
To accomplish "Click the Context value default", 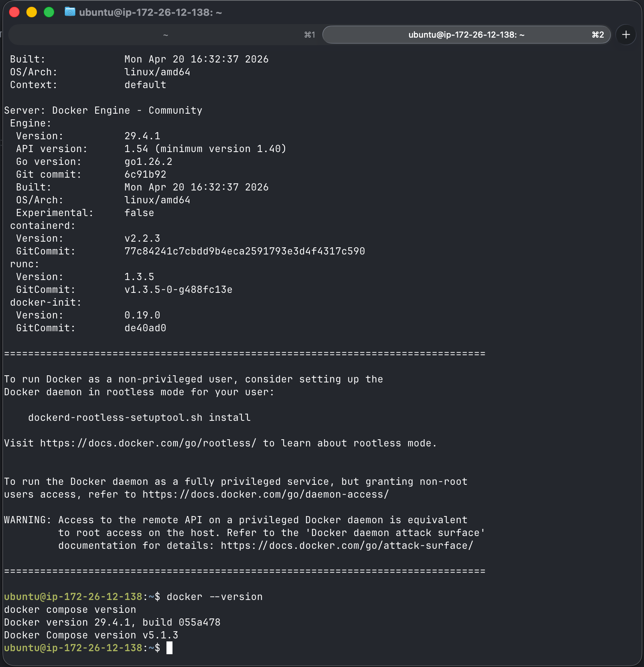I will [145, 85].
